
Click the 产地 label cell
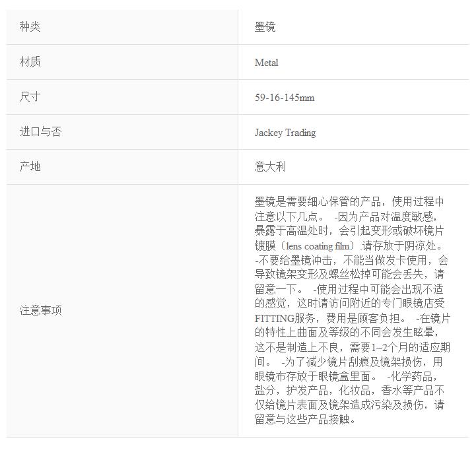[30, 167]
